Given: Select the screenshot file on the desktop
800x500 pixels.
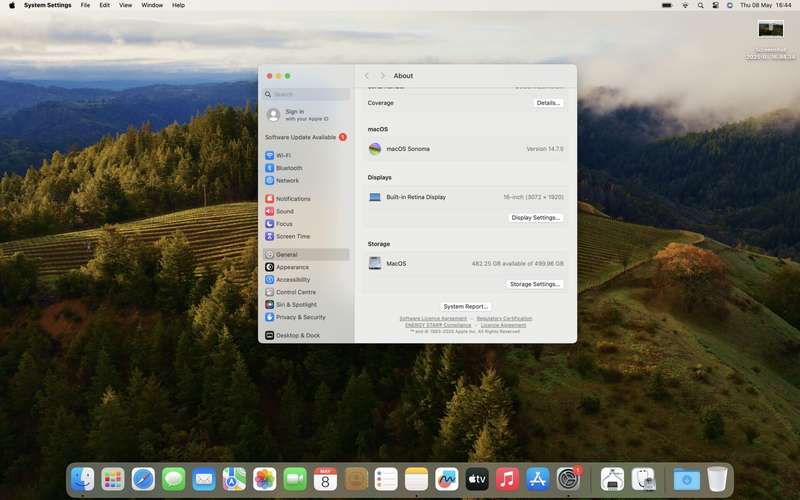Looking at the screenshot, I should tap(770, 30).
